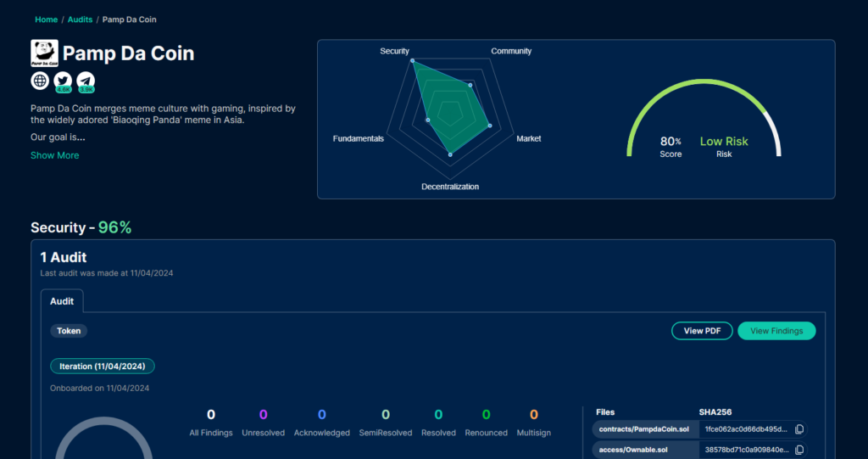
Task: Copy the PampdaCoin.sol SHA256 hash
Action: click(x=799, y=429)
